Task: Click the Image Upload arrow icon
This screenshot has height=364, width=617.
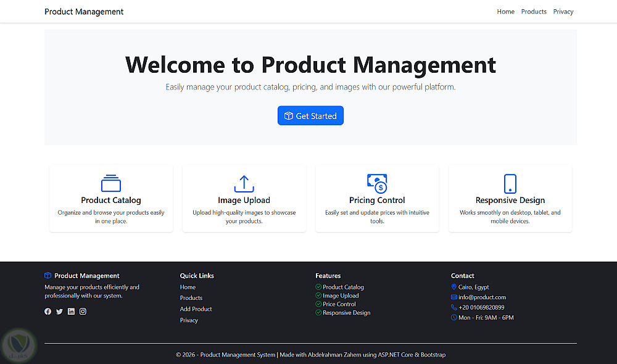Action: [x=244, y=183]
